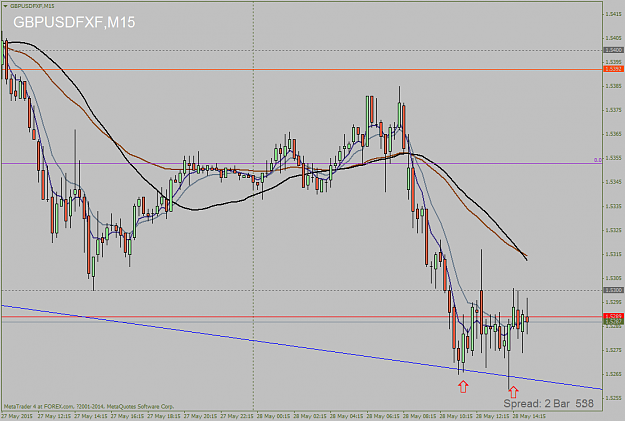Select the orange horizontal line at 1.5392
The height and width of the screenshot is (421, 625).
301,69
